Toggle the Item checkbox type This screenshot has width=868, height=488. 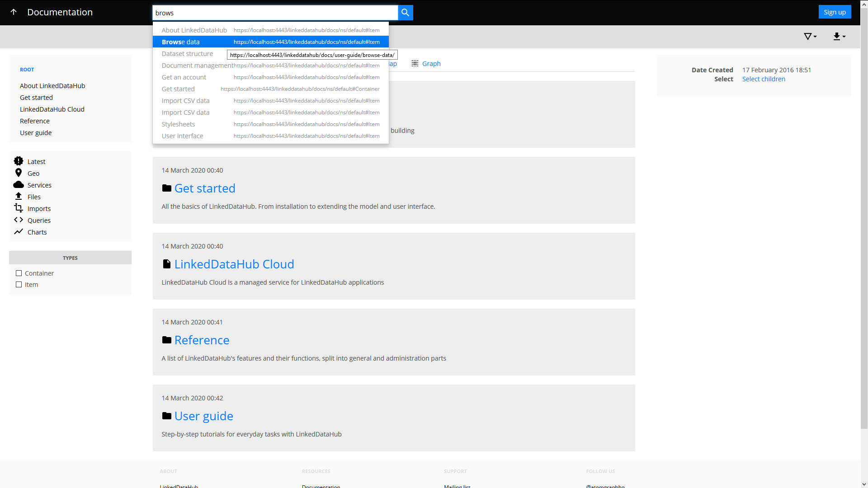coord(19,284)
